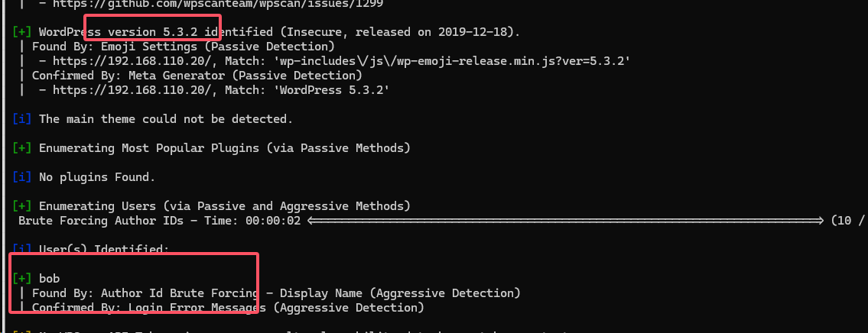
Task: Click the [i] marker beside No plugins Found
Action: (x=23, y=177)
